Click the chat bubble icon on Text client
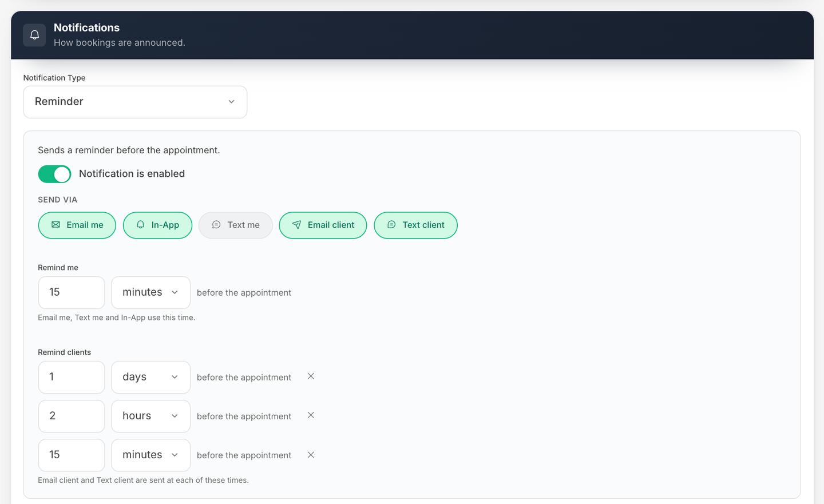The width and height of the screenshot is (824, 504). pos(391,225)
